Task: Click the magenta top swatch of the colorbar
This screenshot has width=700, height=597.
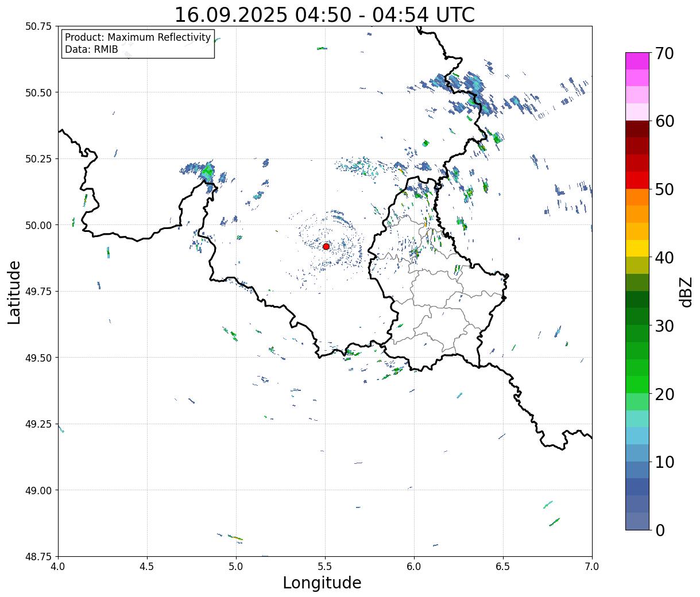Action: [637, 61]
